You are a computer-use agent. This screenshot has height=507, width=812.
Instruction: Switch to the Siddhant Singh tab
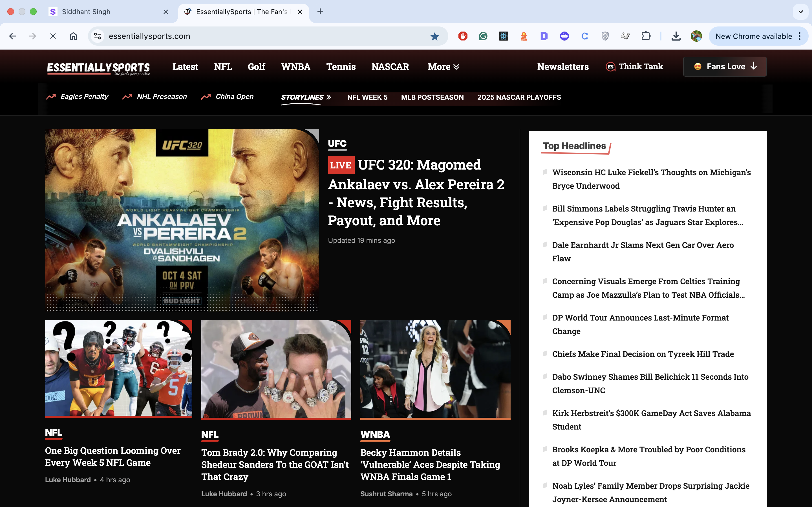[x=86, y=12]
